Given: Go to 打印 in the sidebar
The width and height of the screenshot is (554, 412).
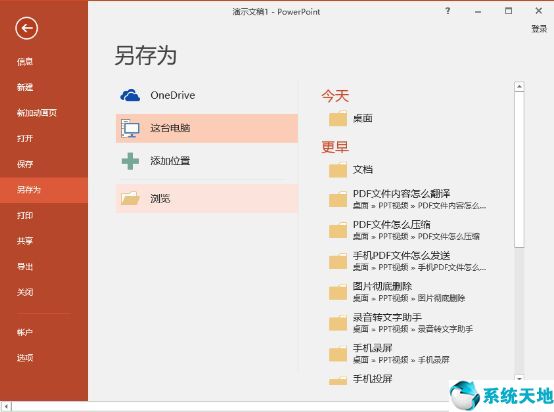Looking at the screenshot, I should [25, 215].
